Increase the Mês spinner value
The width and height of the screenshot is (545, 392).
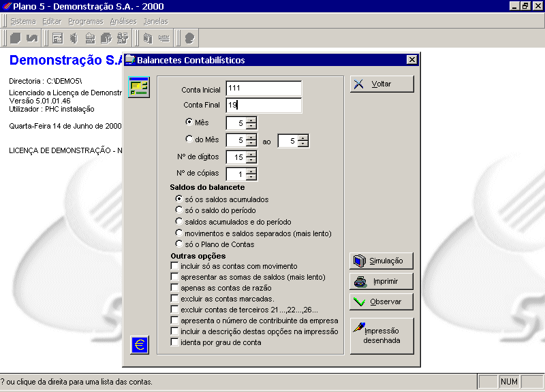click(x=251, y=120)
